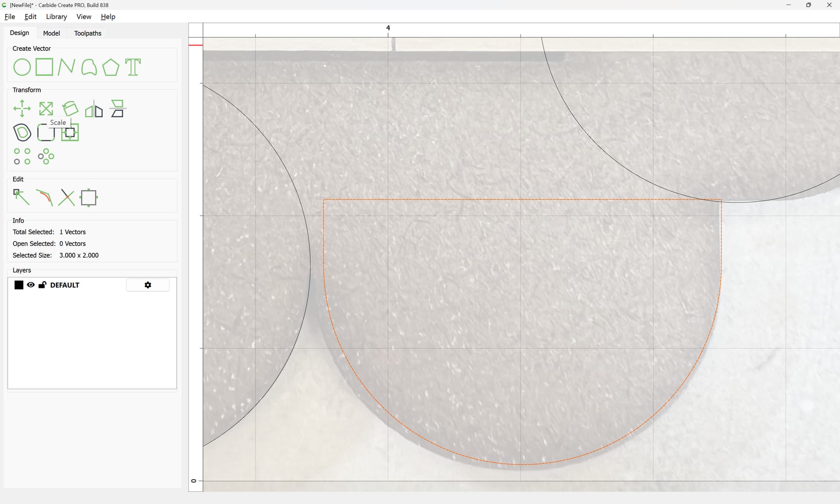Open DEFAULT layer gear settings
The width and height of the screenshot is (840, 504).
click(148, 285)
